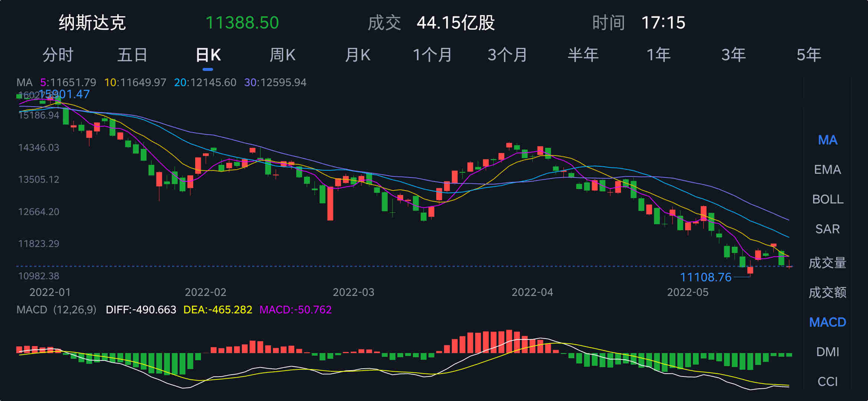Enable the SAR indicator

tap(828, 229)
